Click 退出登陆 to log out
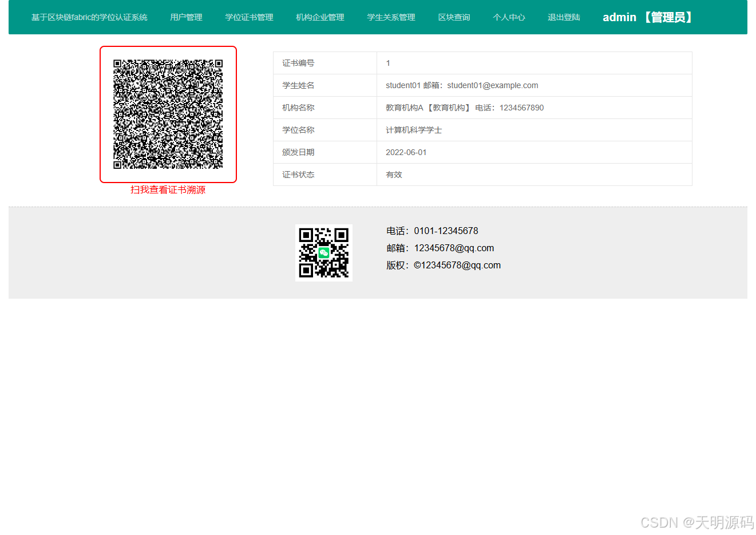 point(564,17)
